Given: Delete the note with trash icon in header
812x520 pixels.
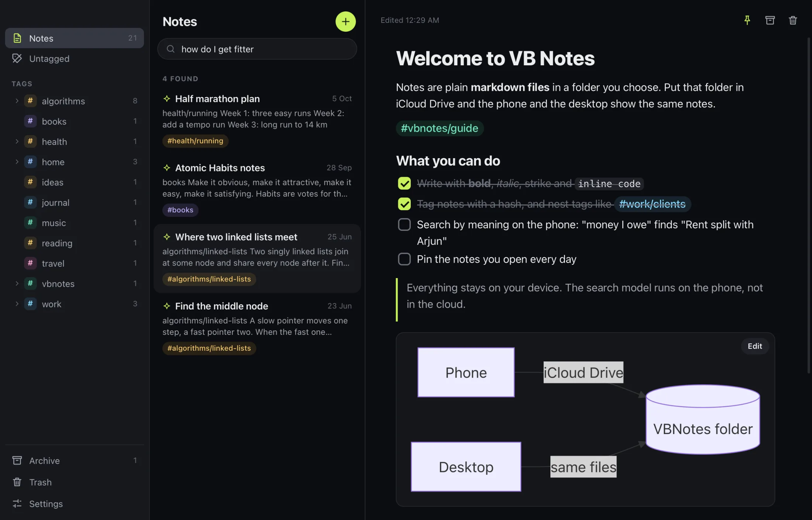Looking at the screenshot, I should click(x=793, y=20).
